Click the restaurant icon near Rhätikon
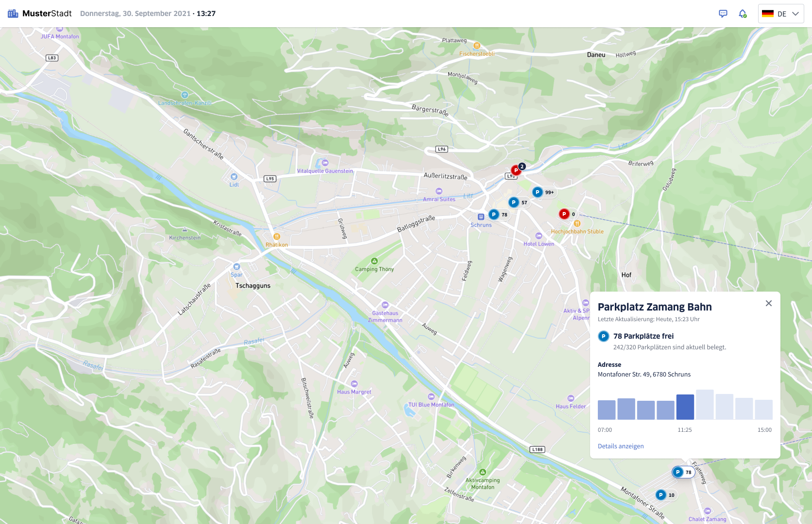Image resolution: width=812 pixels, height=524 pixels. coord(277,237)
